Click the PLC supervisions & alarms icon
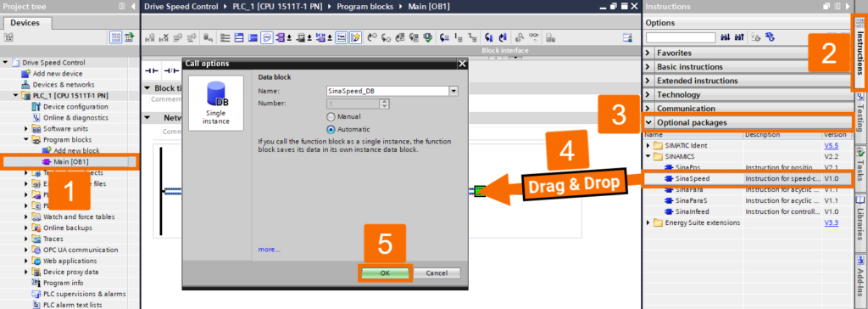This screenshot has width=868, height=309. pos(36,294)
